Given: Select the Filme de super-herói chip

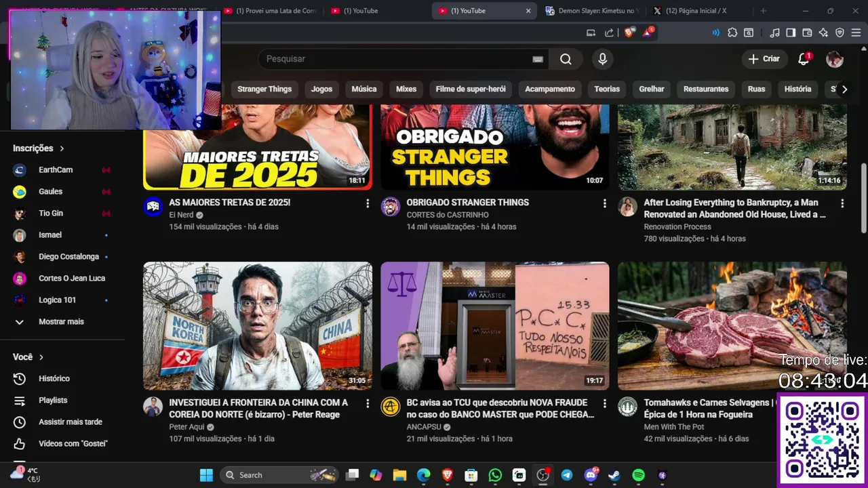Looking at the screenshot, I should click(471, 89).
